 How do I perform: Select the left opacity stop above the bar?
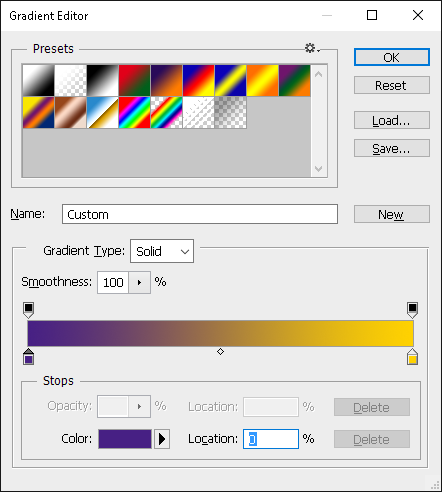pyautogui.click(x=29, y=310)
